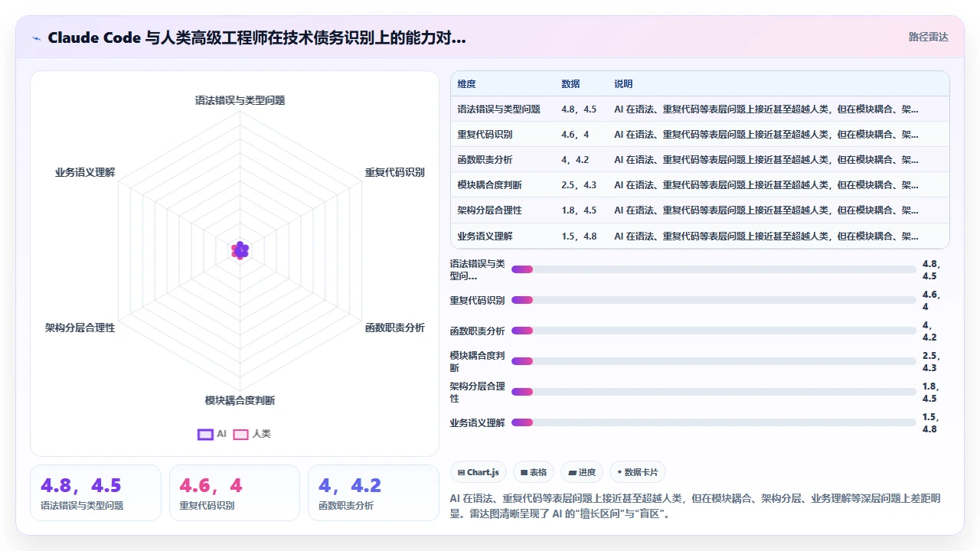Click progress bar for 重复代码识别
Screen dimensions: 980x551
pyautogui.click(x=714, y=300)
